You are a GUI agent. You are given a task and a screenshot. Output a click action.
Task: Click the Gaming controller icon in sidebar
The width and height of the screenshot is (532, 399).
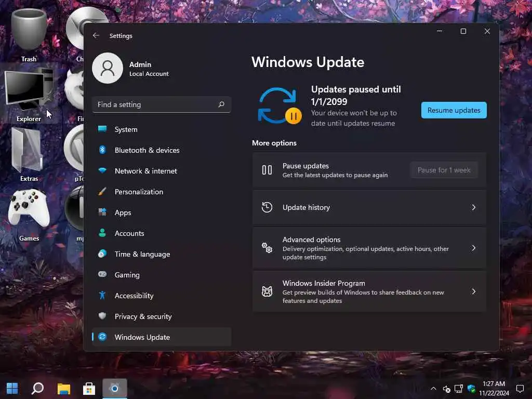point(102,274)
